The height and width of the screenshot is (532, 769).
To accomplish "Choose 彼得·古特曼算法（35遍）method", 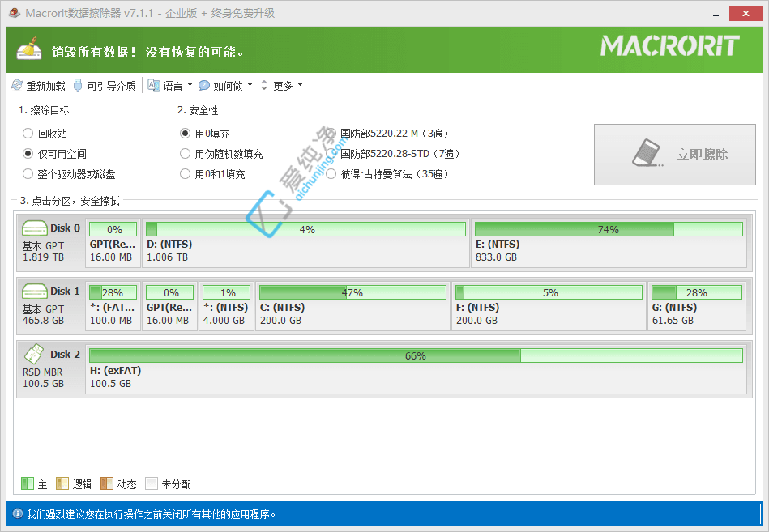I will (x=331, y=174).
